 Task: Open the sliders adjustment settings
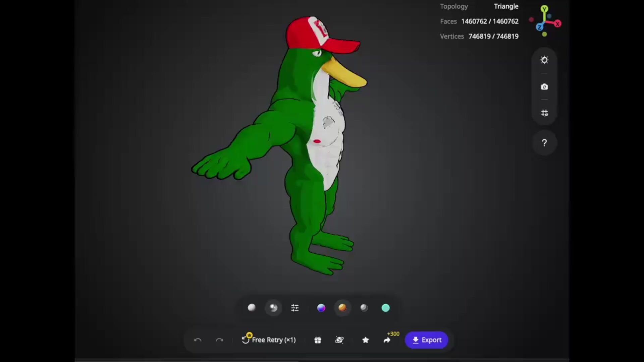pos(295,308)
